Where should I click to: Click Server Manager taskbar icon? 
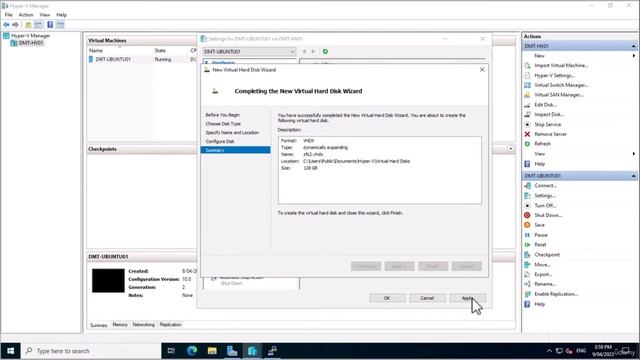(232, 351)
